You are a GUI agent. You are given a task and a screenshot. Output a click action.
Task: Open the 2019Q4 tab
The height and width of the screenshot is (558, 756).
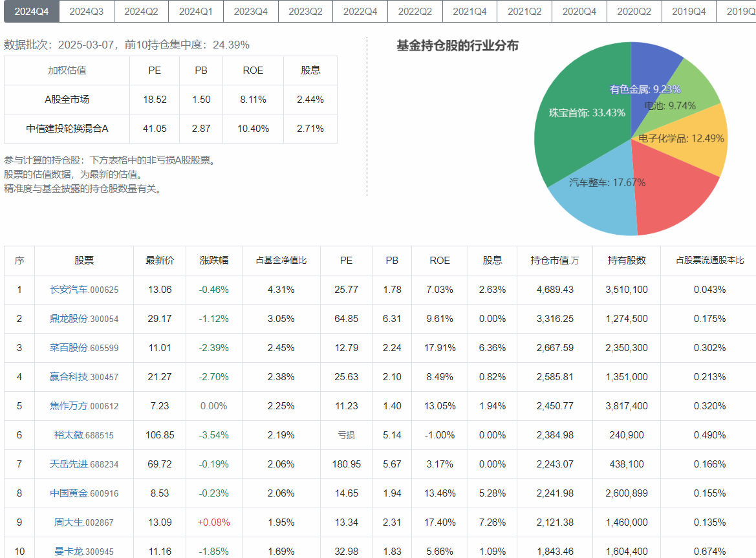689,11
